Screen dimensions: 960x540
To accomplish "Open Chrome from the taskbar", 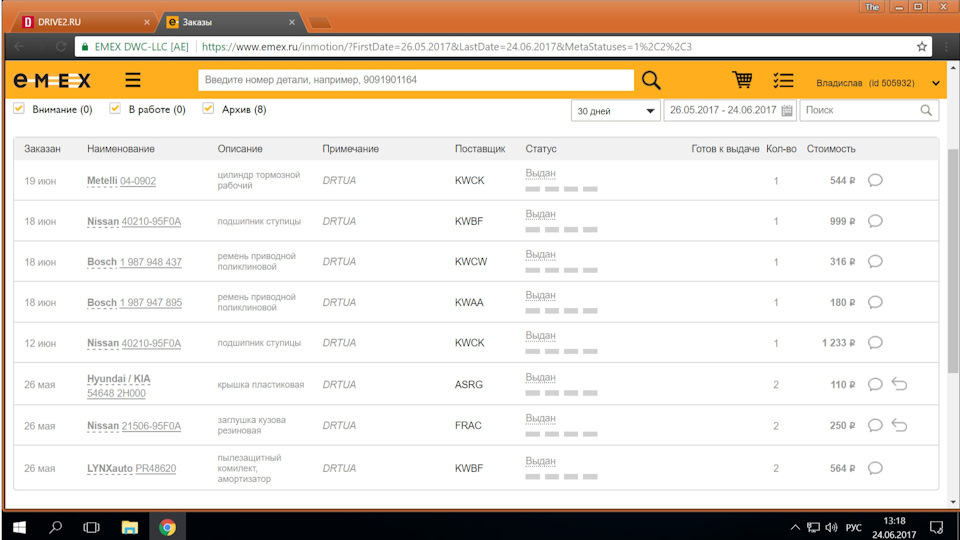I will point(167,527).
